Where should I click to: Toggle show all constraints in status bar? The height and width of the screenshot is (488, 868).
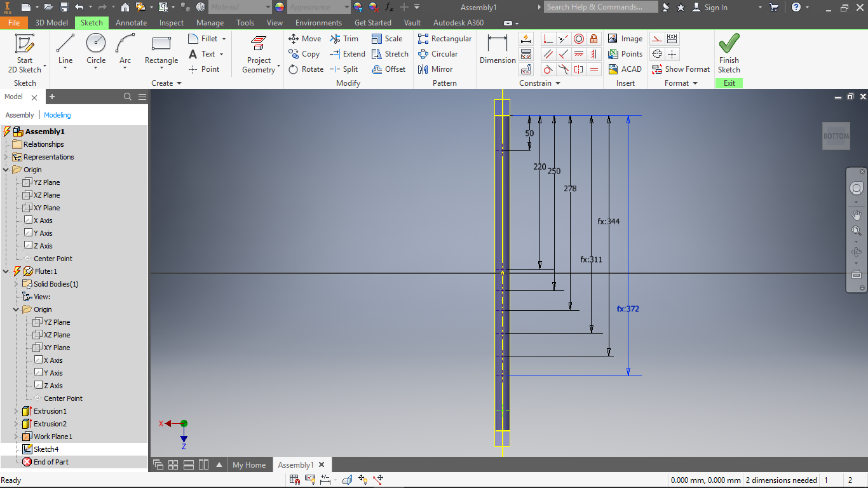[310, 480]
